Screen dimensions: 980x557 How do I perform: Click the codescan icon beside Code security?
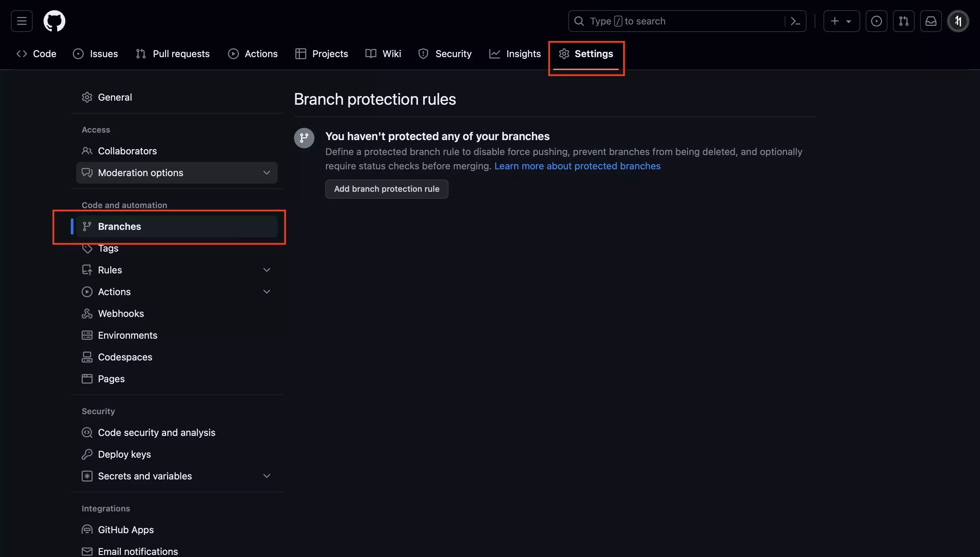[x=87, y=433]
